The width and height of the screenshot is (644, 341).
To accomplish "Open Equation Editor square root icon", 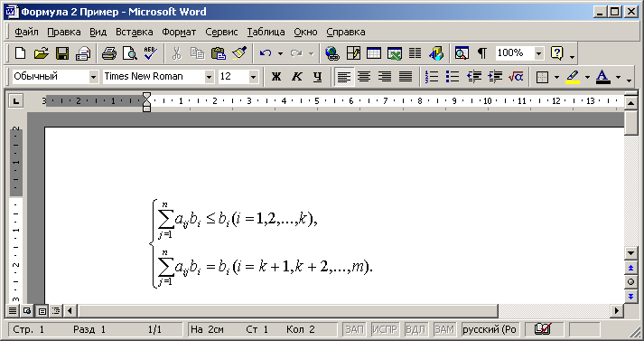I will [x=516, y=77].
